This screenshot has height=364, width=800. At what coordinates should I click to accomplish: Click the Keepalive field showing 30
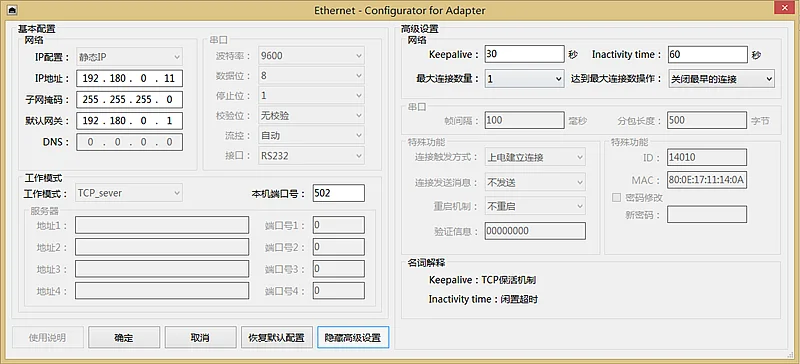524,54
